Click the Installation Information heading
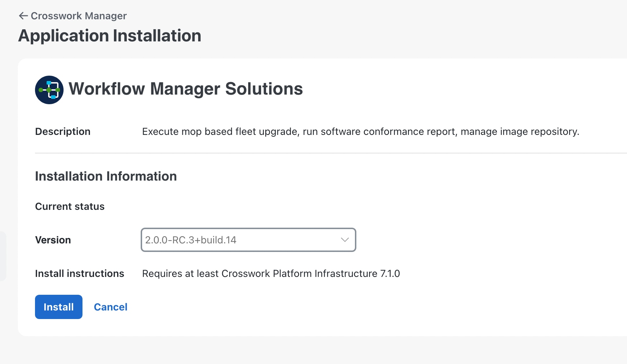This screenshot has width=627, height=364. (106, 176)
